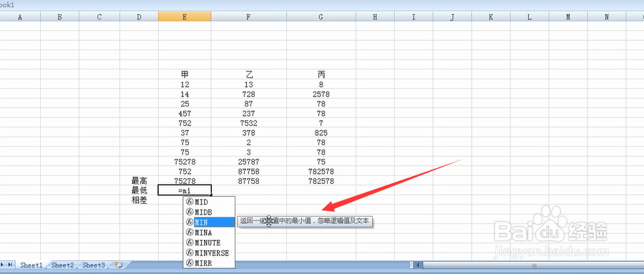Select column N header
This screenshot has width=644, height=274.
click(607, 17)
